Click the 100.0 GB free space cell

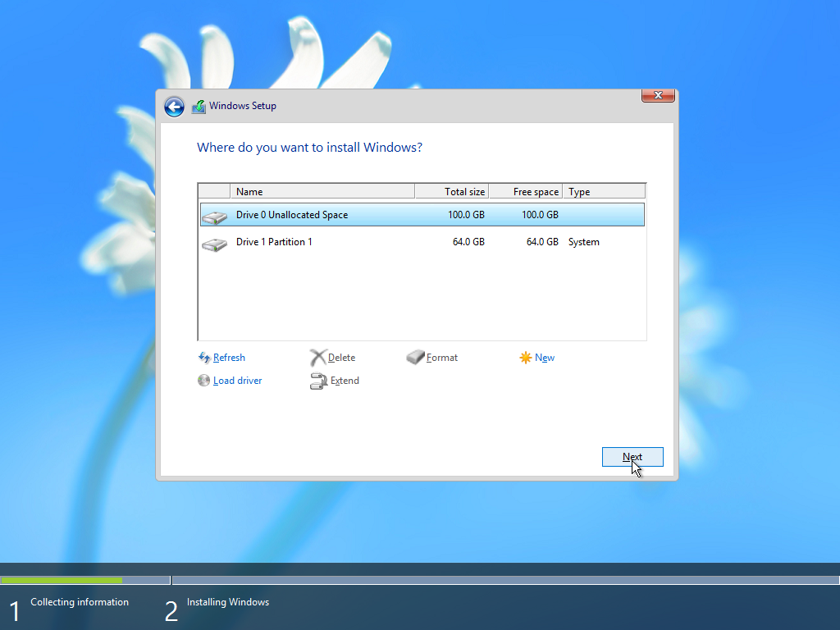pos(540,215)
